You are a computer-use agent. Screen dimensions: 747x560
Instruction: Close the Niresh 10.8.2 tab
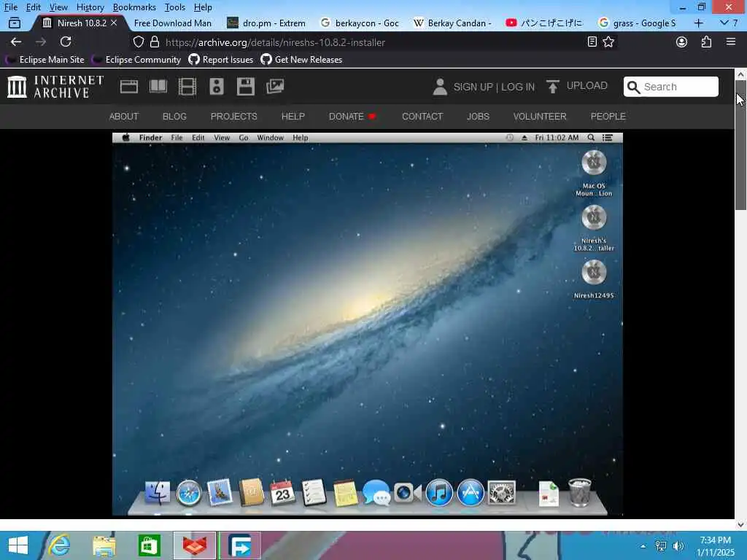tap(114, 23)
